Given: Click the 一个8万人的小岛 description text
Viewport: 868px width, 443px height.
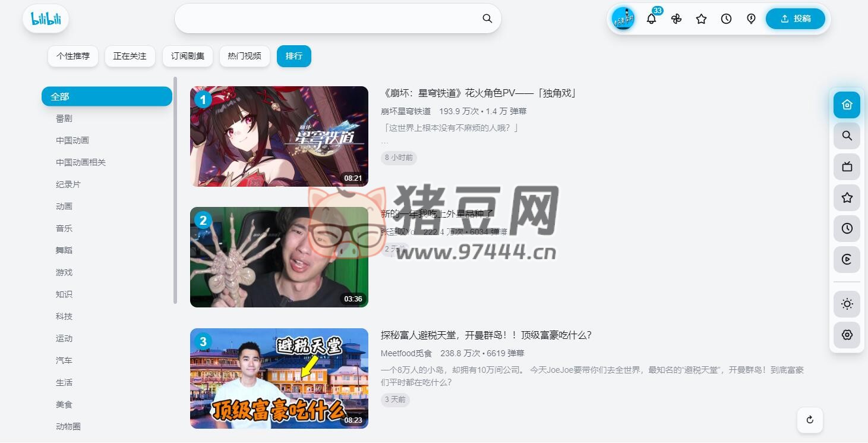Looking at the screenshot, I should tap(592, 376).
